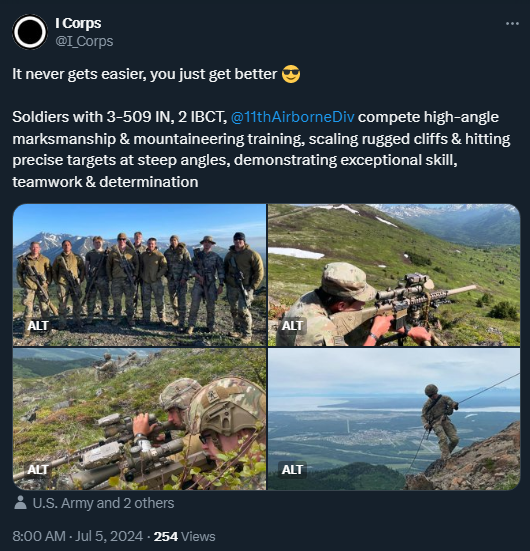
Task: Open the @I_Corps handle link
Action: coord(84,41)
